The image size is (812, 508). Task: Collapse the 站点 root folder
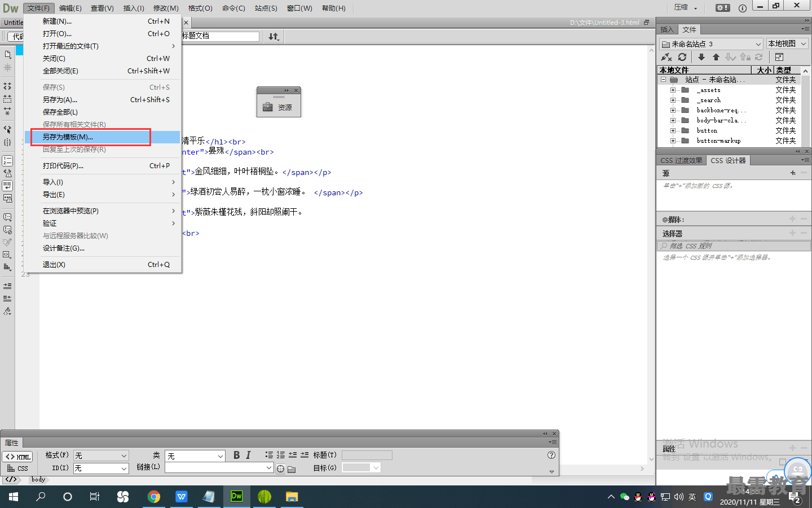click(664, 80)
